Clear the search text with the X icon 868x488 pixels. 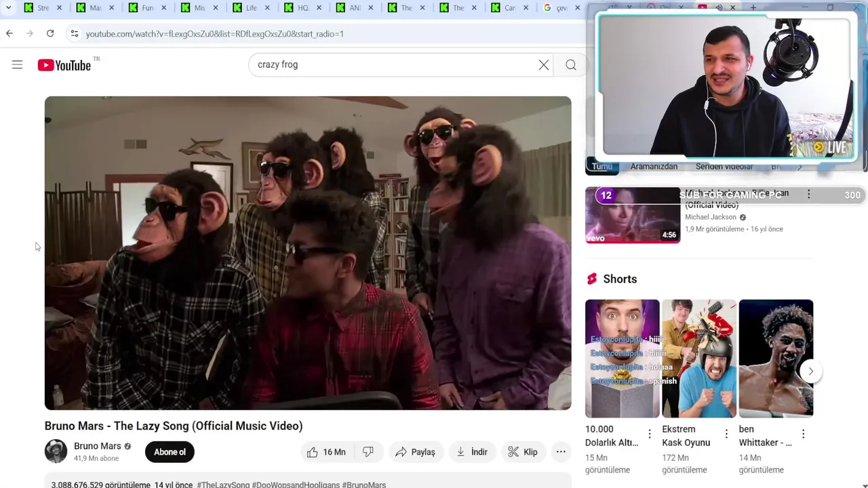[x=544, y=64]
